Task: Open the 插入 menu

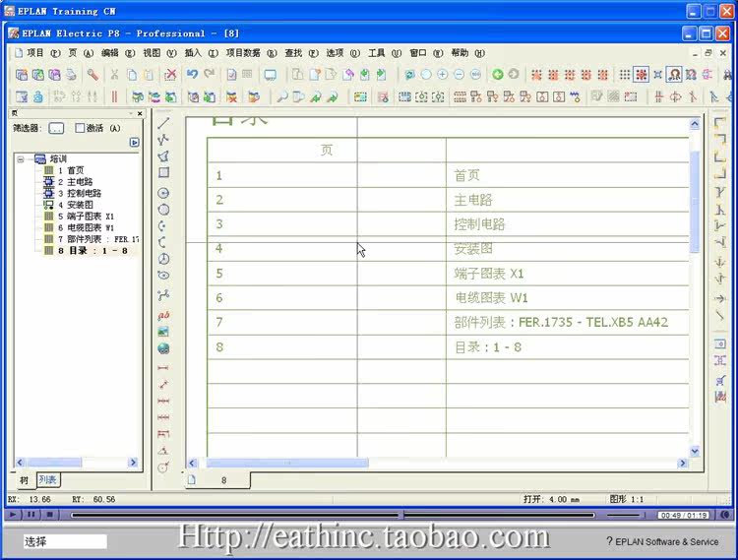Action: click(202, 53)
